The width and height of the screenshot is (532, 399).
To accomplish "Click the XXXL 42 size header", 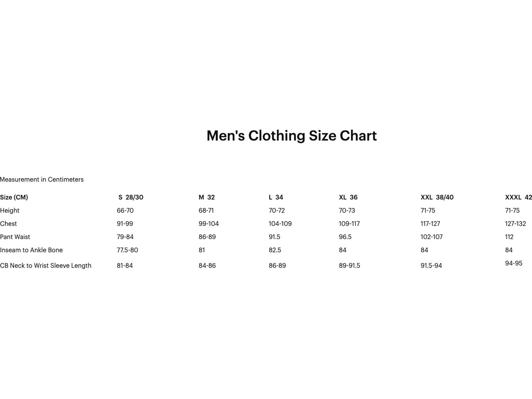I will click(x=518, y=197).
